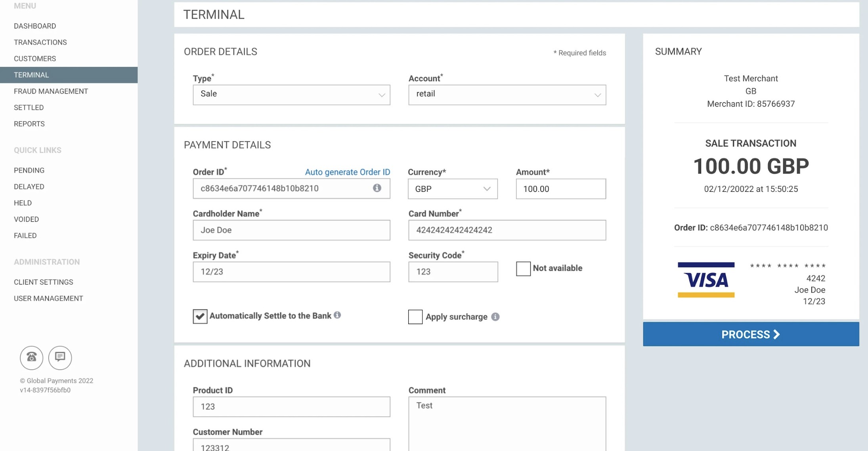Open the chat message icon

(x=60, y=357)
